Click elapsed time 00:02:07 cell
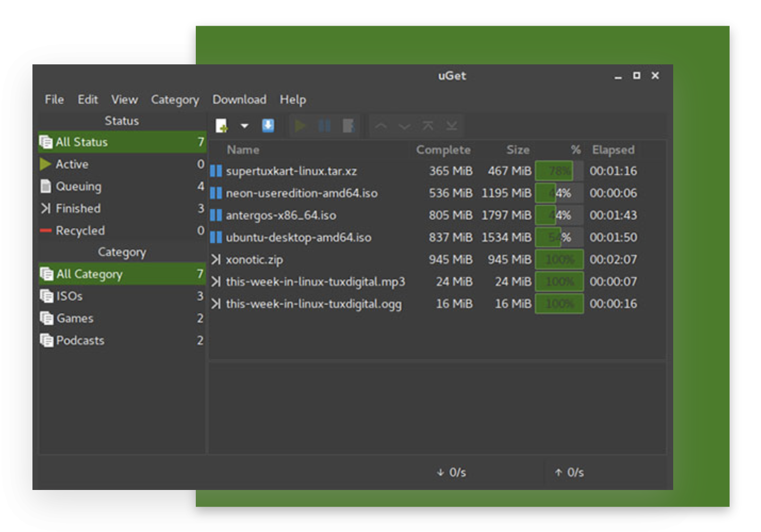Viewport: 761px width, 532px height. [x=613, y=260]
